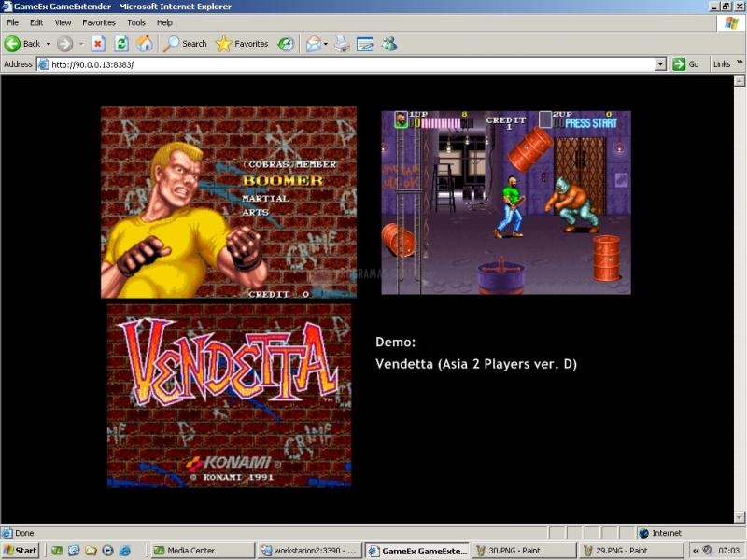Screen dimensions: 747x560
Task: Go back with the Back arrow button
Action: click(22, 44)
